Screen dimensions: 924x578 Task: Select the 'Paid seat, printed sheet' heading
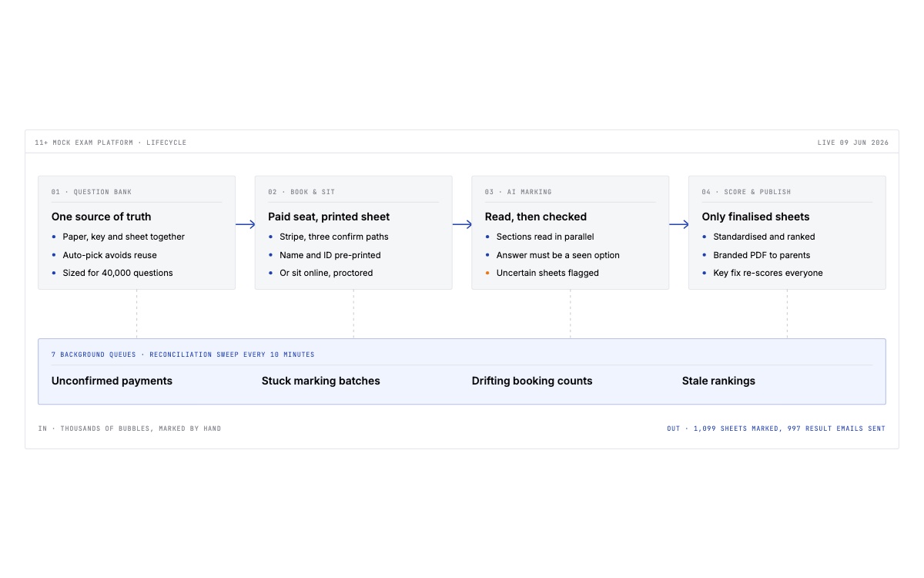pos(329,217)
